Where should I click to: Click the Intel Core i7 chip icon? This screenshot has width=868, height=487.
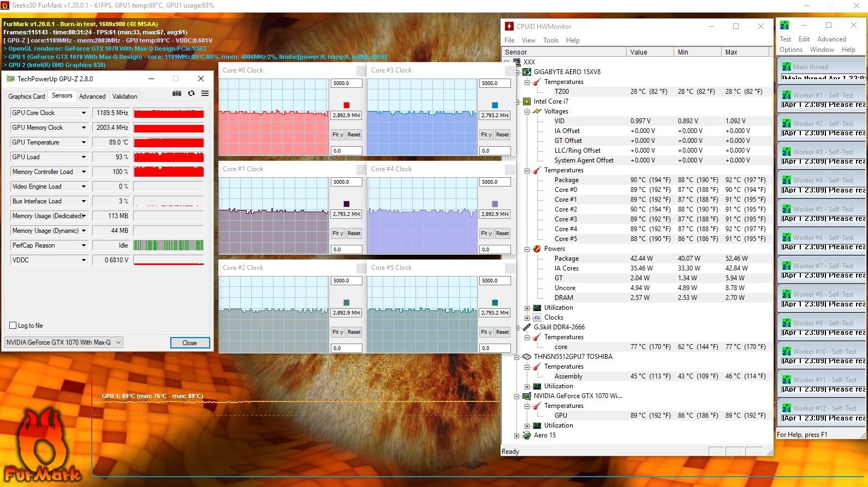point(527,101)
